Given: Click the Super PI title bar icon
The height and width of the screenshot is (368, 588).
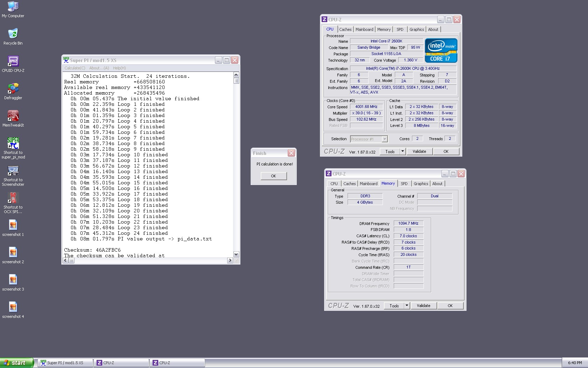Looking at the screenshot, I should coord(66,60).
